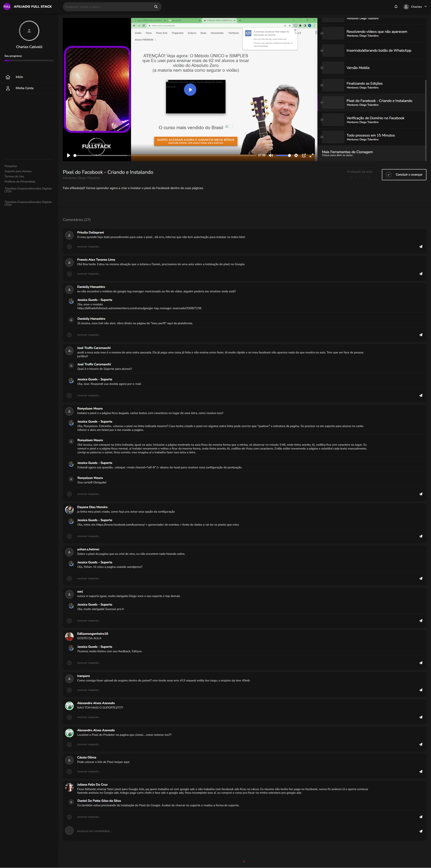The height and width of the screenshot is (868, 431).
Task: Click the Início home icon
Action: [x=8, y=77]
